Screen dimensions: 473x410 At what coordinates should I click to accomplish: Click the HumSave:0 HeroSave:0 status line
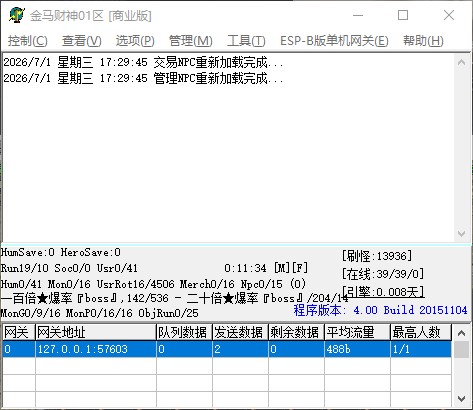(x=61, y=252)
